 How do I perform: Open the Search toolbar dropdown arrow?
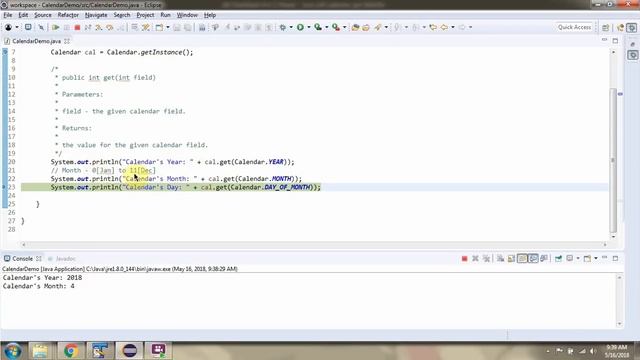click(x=386, y=27)
